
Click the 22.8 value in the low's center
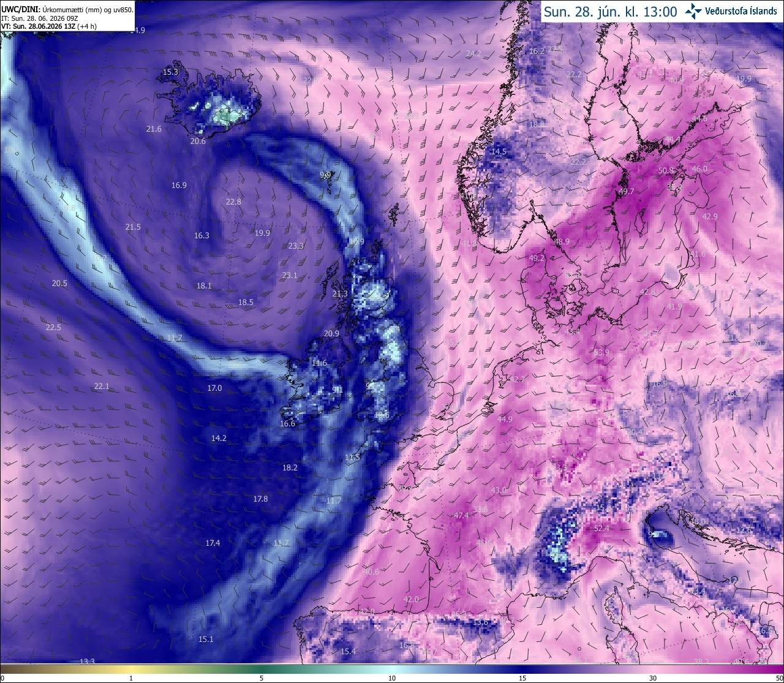point(233,202)
